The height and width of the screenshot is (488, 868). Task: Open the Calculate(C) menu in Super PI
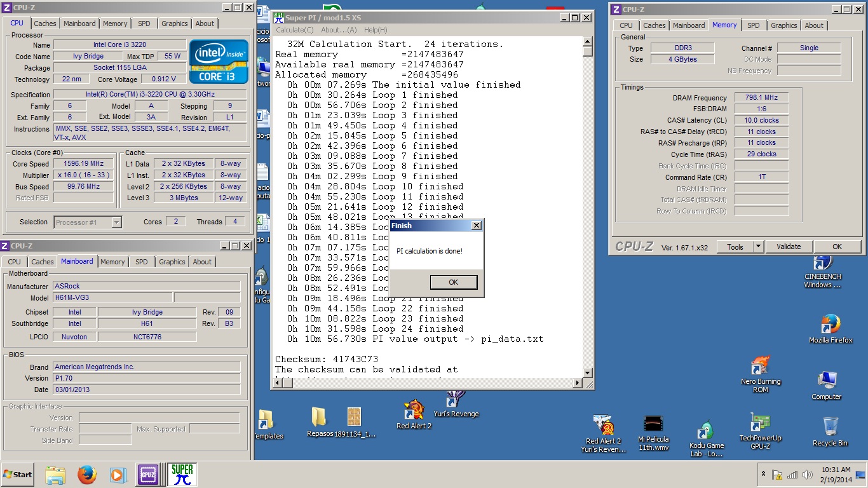coord(294,30)
